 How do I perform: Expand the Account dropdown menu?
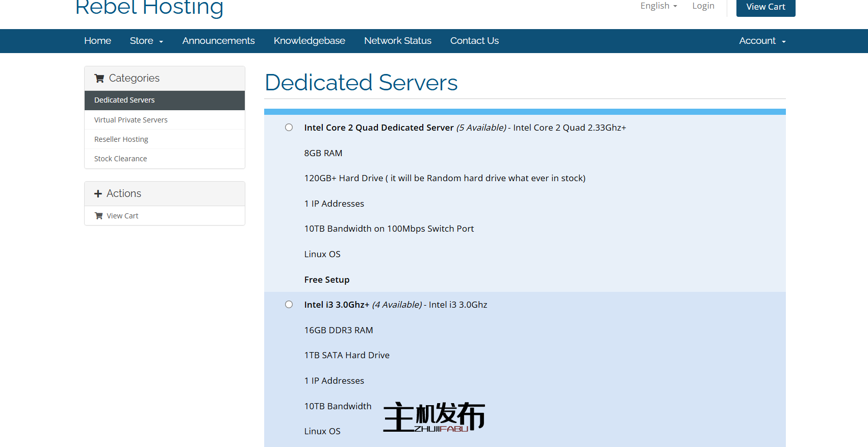point(762,41)
